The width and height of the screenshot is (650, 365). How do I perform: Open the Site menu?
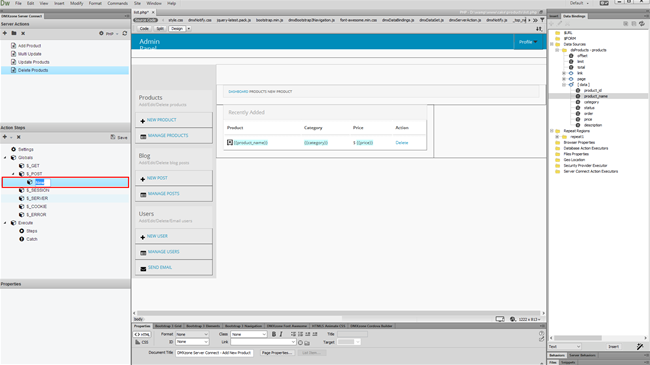tap(137, 3)
